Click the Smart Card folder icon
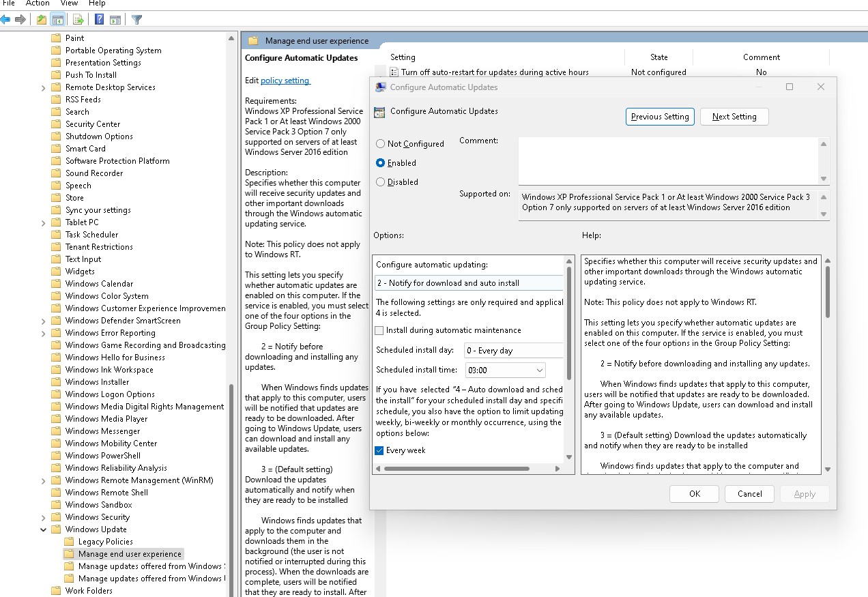Viewport: 868px width, 597px height. 56,149
